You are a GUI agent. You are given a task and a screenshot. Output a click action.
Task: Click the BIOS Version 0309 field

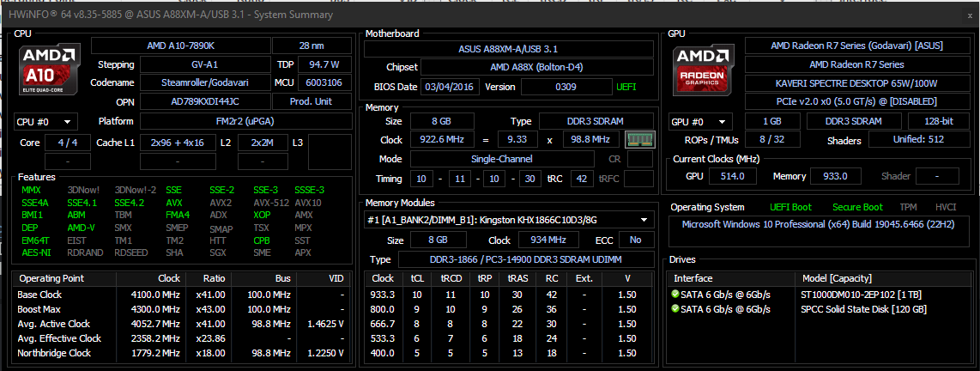[x=567, y=87]
